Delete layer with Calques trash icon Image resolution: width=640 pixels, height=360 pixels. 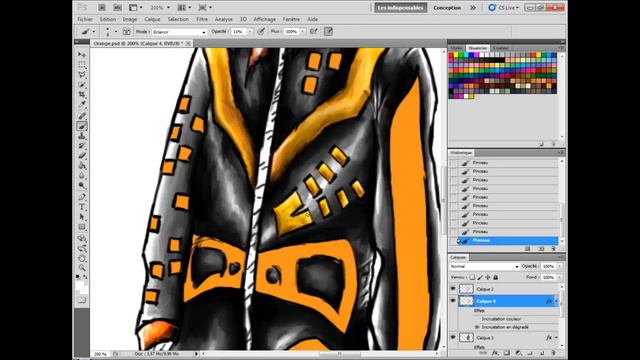tap(553, 353)
